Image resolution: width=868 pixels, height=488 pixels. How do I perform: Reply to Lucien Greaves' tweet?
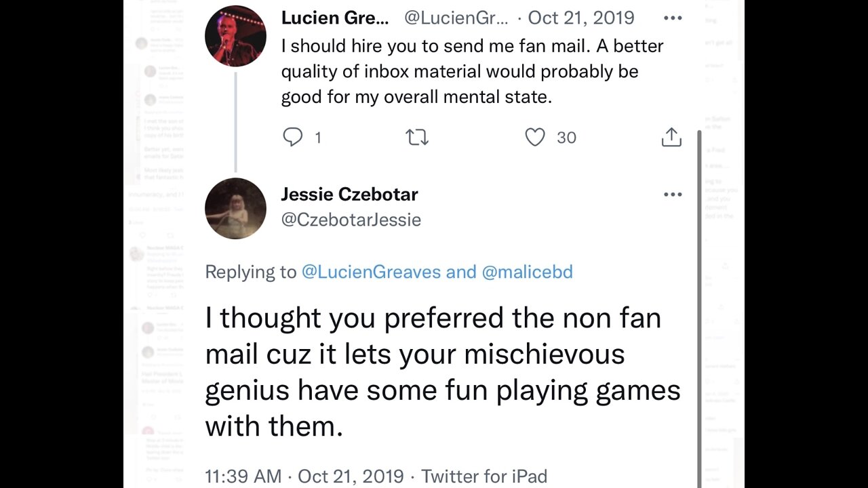tap(293, 138)
